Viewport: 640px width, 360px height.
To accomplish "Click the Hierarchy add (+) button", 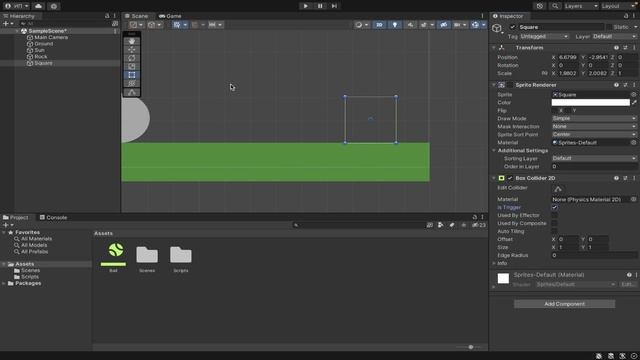I will [x=8, y=24].
